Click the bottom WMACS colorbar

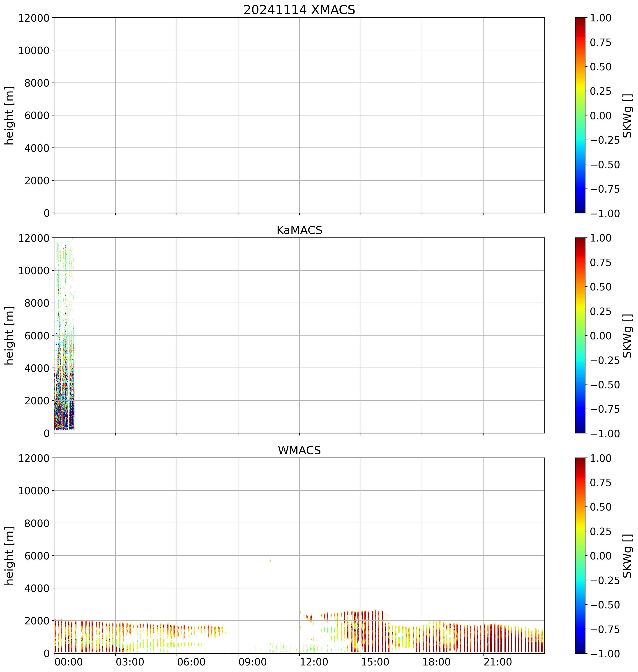click(580, 555)
